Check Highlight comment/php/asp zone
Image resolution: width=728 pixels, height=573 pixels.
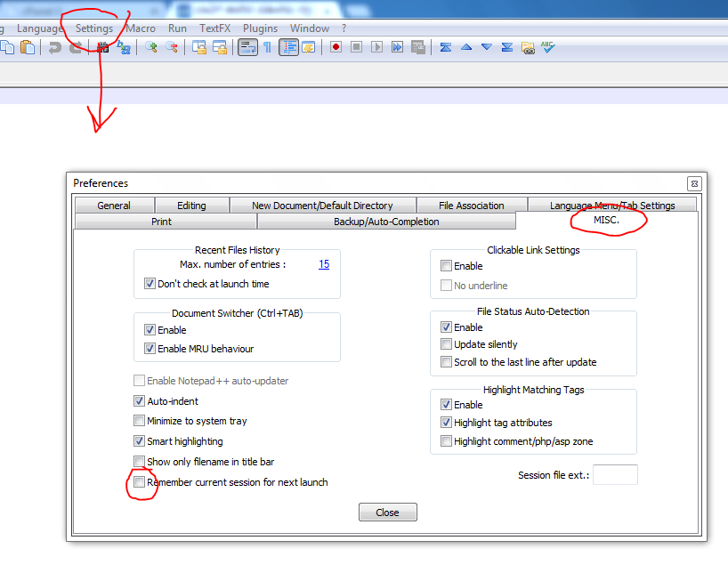point(446,441)
